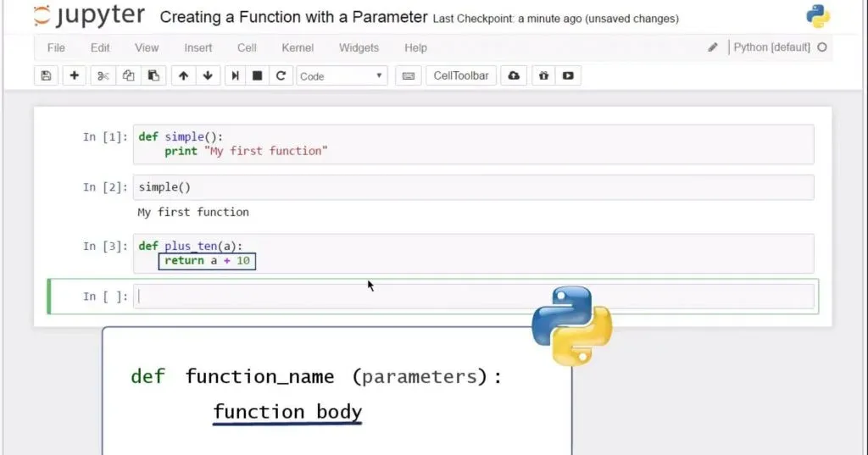Image resolution: width=868 pixels, height=455 pixels.
Task: Run the current cell
Action: [236, 75]
